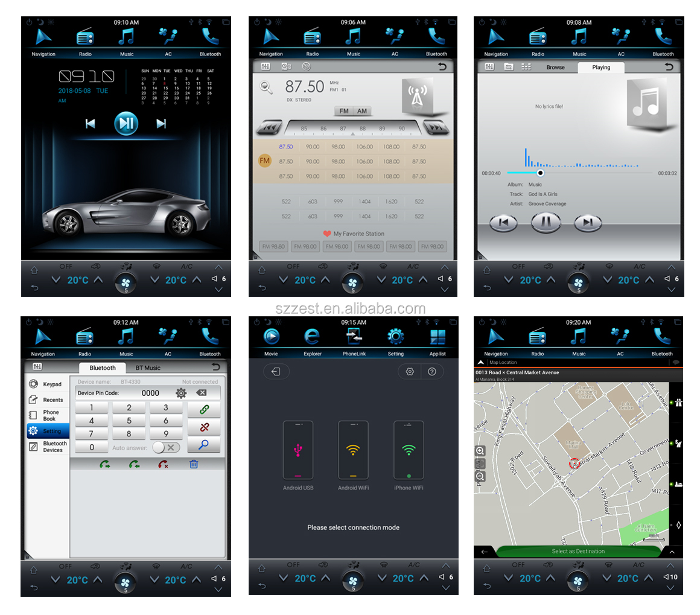Viewport: 700px width, 615px height.
Task: Tap keypad digit 0 for pin code
Action: (x=92, y=447)
